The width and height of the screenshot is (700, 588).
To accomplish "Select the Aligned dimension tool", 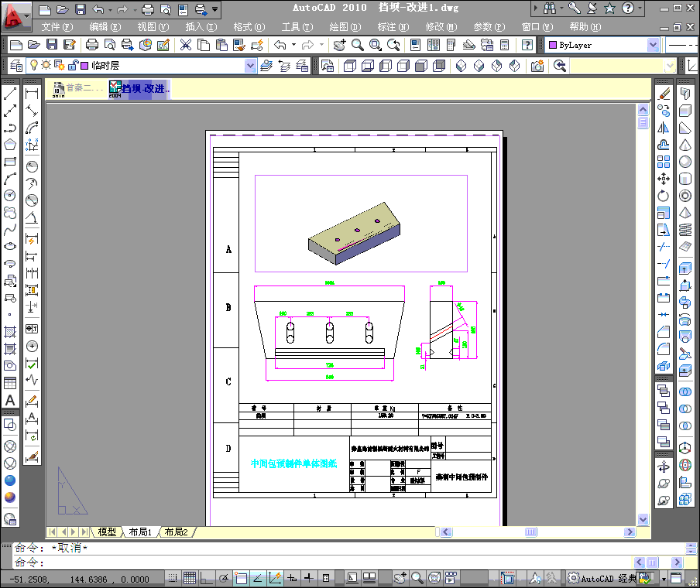I will (32, 111).
